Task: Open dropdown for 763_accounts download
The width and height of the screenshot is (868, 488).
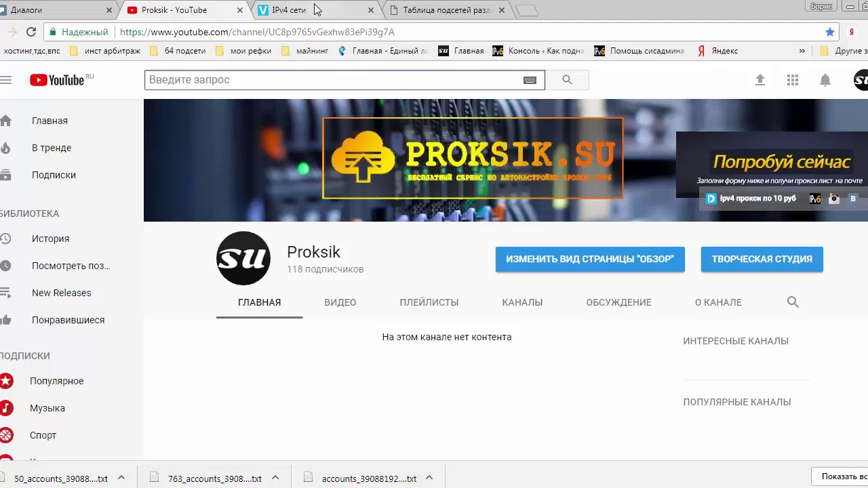Action: pos(275,478)
